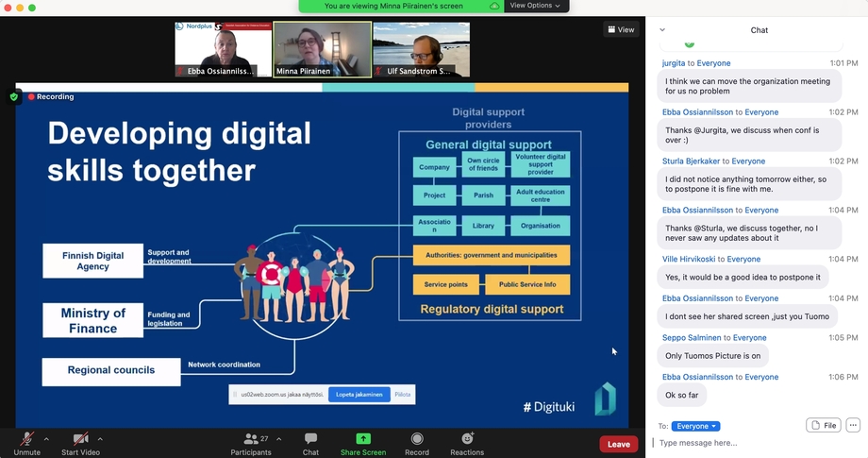868x458 pixels.
Task: Expand video options arrow beside Start Video
Action: tap(100, 439)
